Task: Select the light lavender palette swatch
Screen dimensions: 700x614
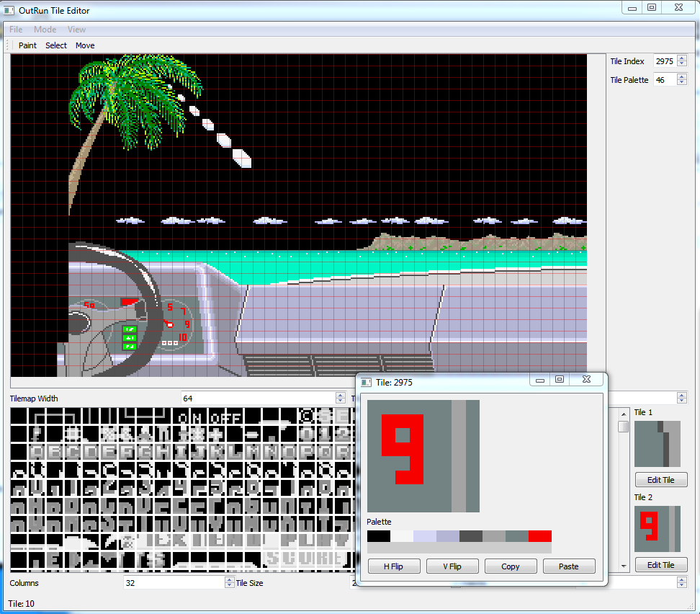Action: click(x=425, y=536)
